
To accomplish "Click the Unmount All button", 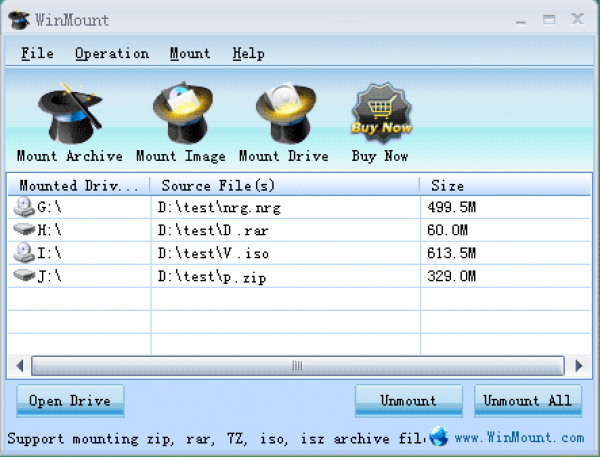I will click(x=528, y=401).
